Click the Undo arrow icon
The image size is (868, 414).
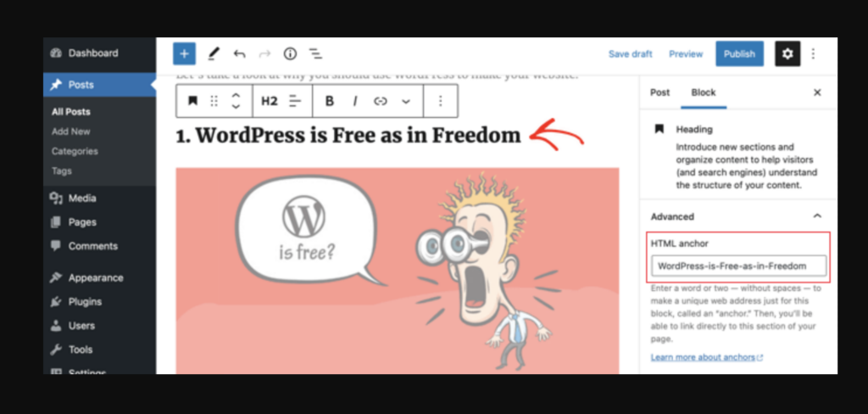click(x=239, y=53)
